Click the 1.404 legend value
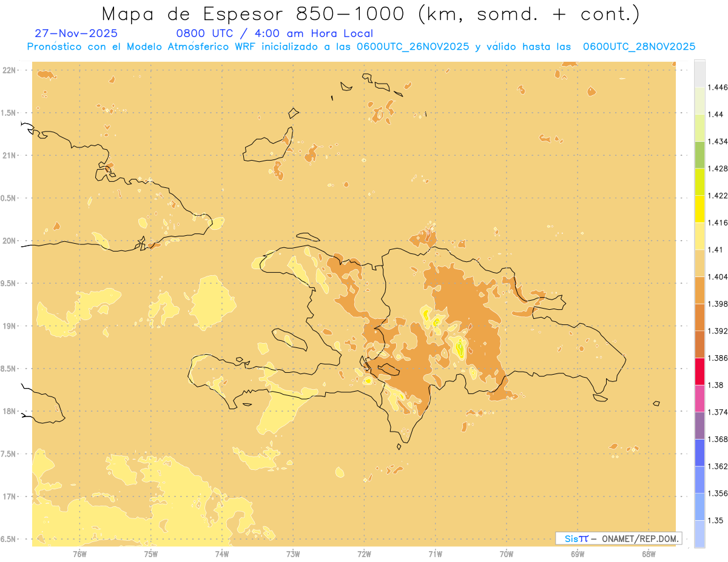The width and height of the screenshot is (728, 562). pyautogui.click(x=718, y=276)
